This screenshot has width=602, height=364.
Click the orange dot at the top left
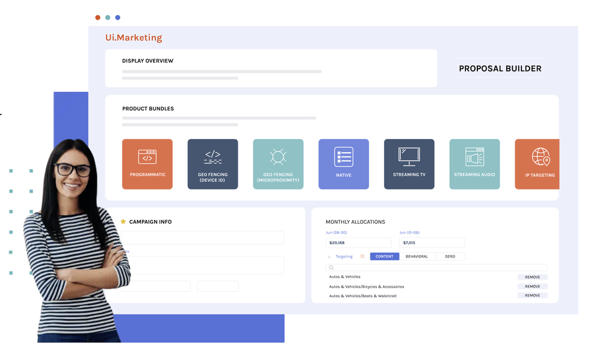coord(98,17)
